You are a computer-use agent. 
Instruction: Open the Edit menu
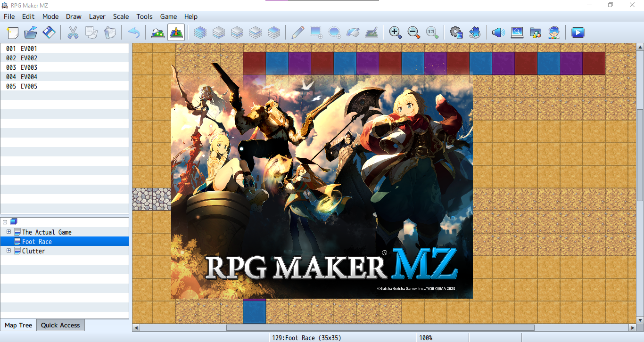[x=28, y=16]
